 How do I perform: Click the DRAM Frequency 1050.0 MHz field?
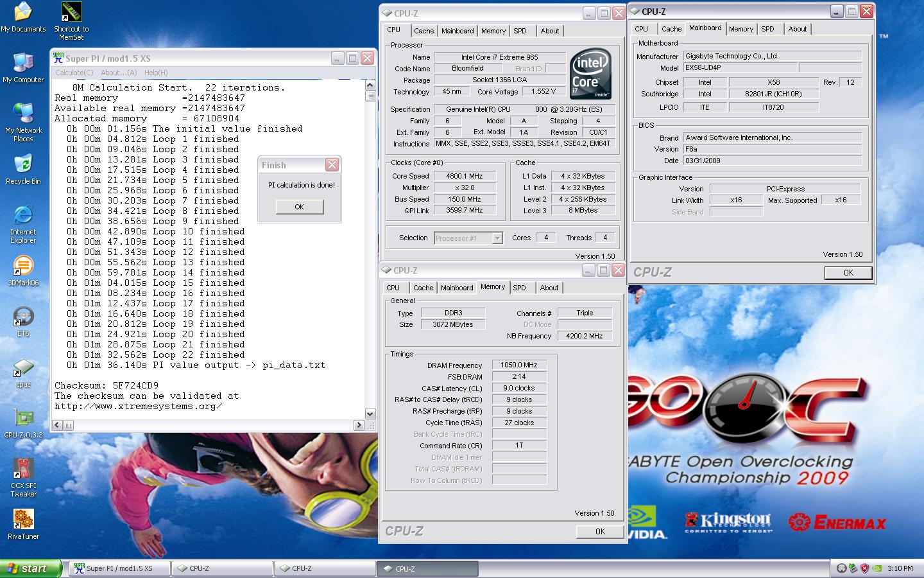coord(519,365)
